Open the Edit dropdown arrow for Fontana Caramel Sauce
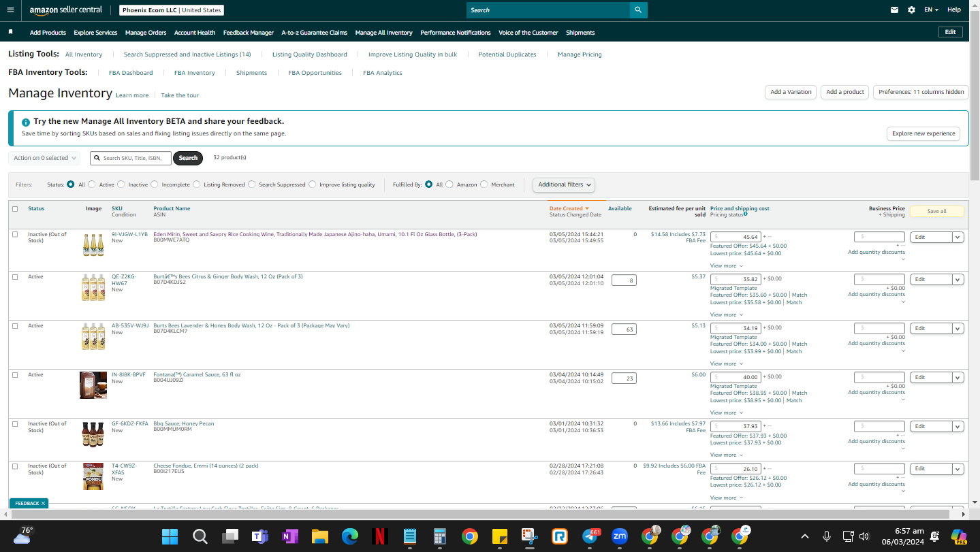This screenshot has width=980, height=552. pyautogui.click(x=958, y=376)
